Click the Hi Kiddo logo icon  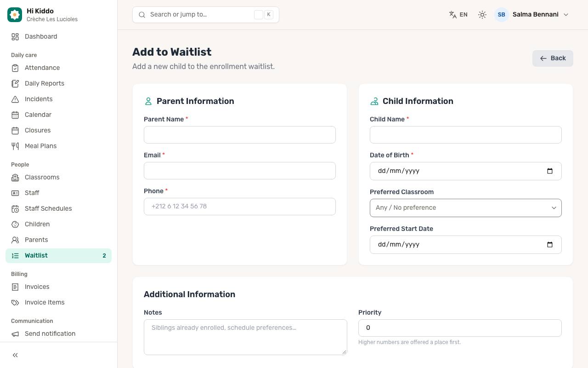pos(15,15)
